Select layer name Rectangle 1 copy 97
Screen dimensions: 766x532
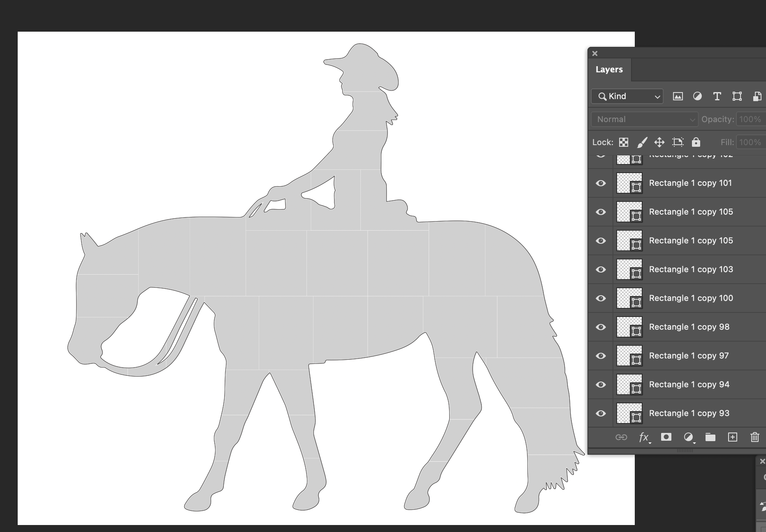point(689,356)
